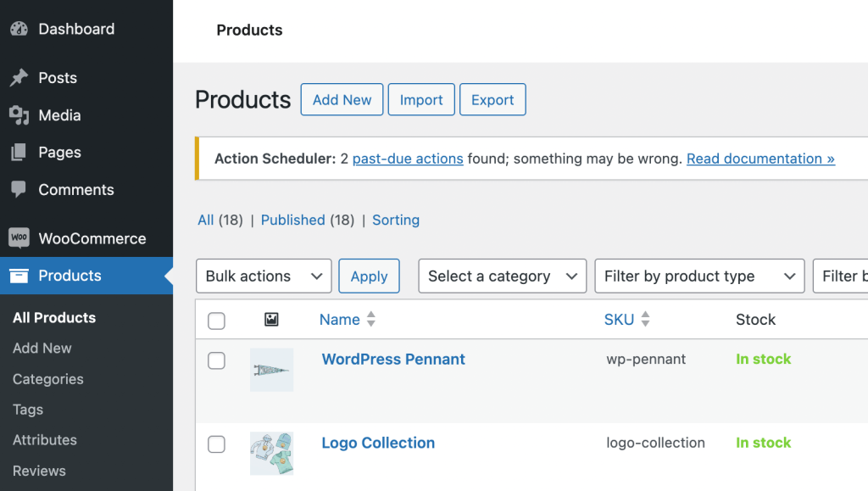
Task: Click the Apply button
Action: 370,276
